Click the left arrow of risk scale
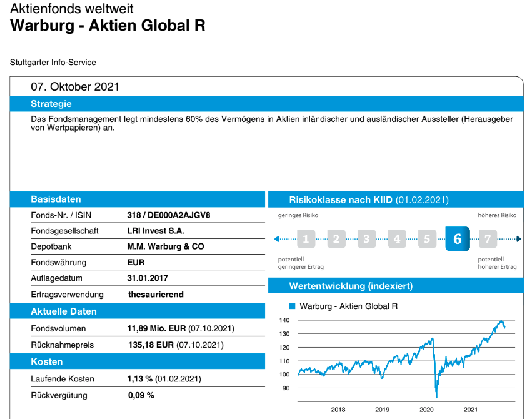Viewport: 532px width, 419px height. pyautogui.click(x=276, y=239)
